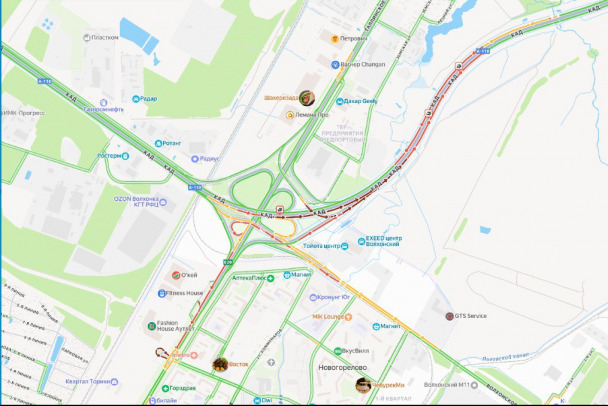The image size is (608, 406).
Task: Click the Тойота центр dealership icon
Action: point(344,246)
